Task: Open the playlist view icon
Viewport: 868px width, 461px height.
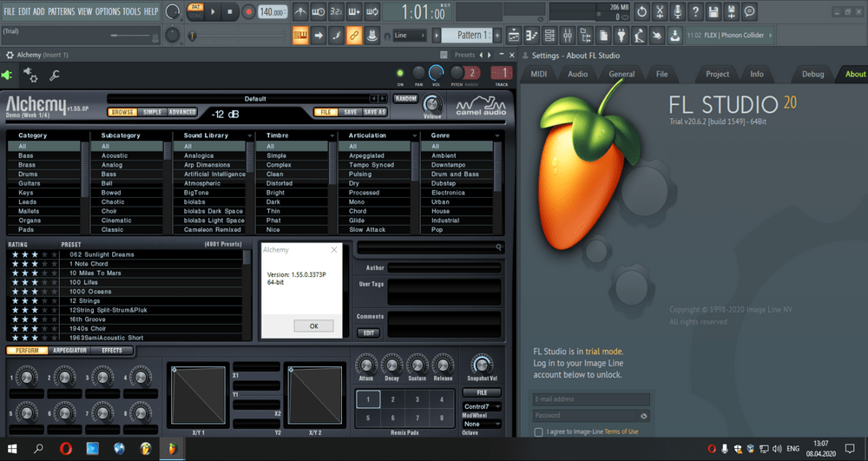Action: tap(514, 36)
